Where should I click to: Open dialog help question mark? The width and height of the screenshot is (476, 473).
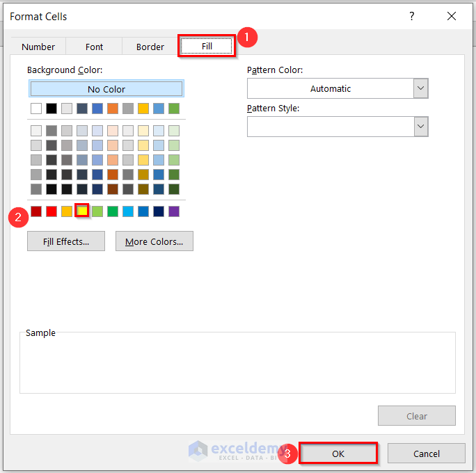pyautogui.click(x=412, y=16)
